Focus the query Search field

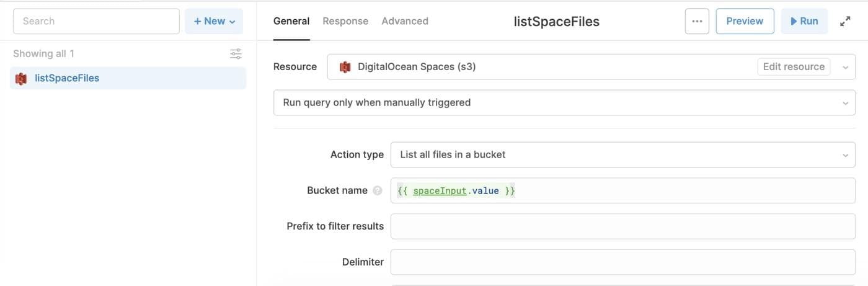click(x=96, y=21)
